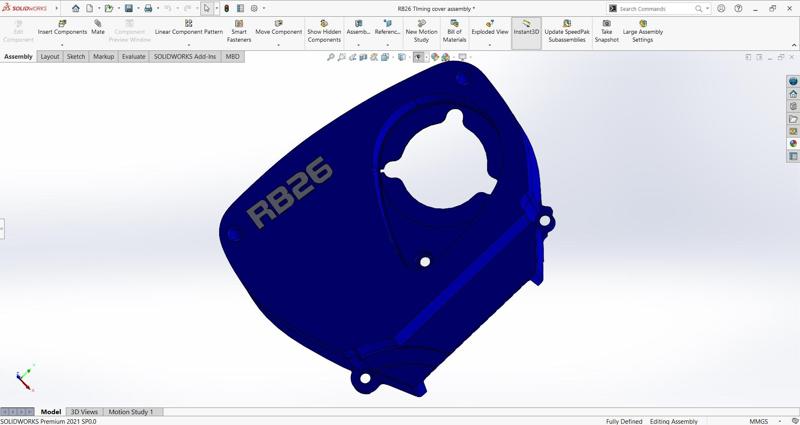Screen dimensions: 800x425
Task: Expand New document dropdown arrow
Action: click(98, 9)
